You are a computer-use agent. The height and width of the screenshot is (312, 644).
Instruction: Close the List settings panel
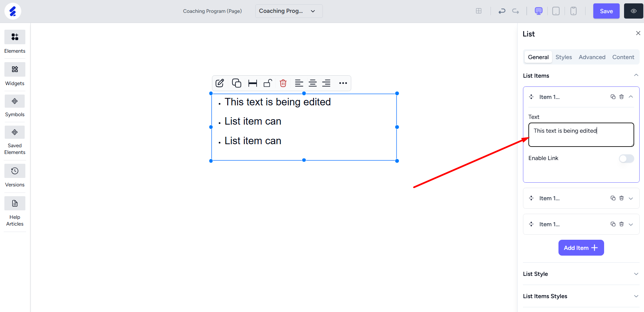(638, 33)
